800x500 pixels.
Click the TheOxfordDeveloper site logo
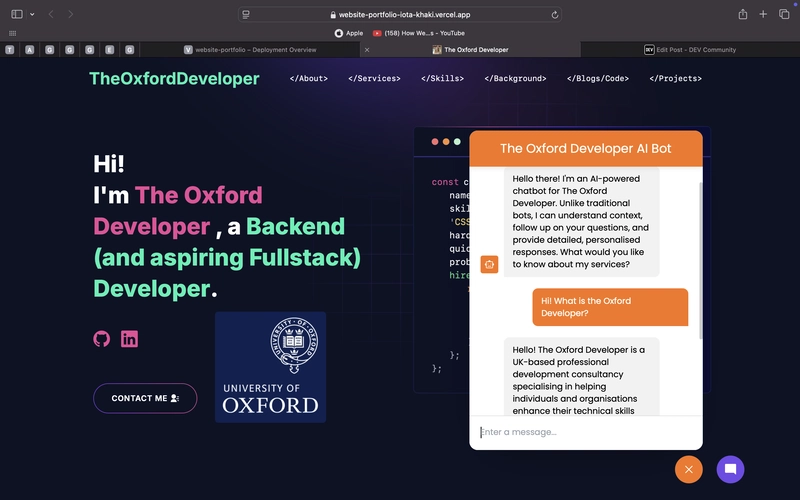click(x=174, y=79)
